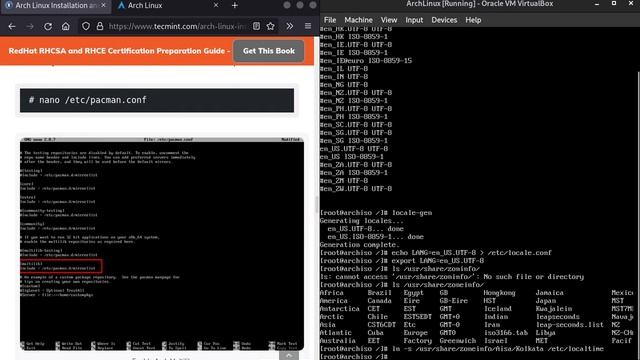The image size is (640, 360).
Task: Click the 'export LANG=en_US.UTF-8' line
Action: [402, 260]
